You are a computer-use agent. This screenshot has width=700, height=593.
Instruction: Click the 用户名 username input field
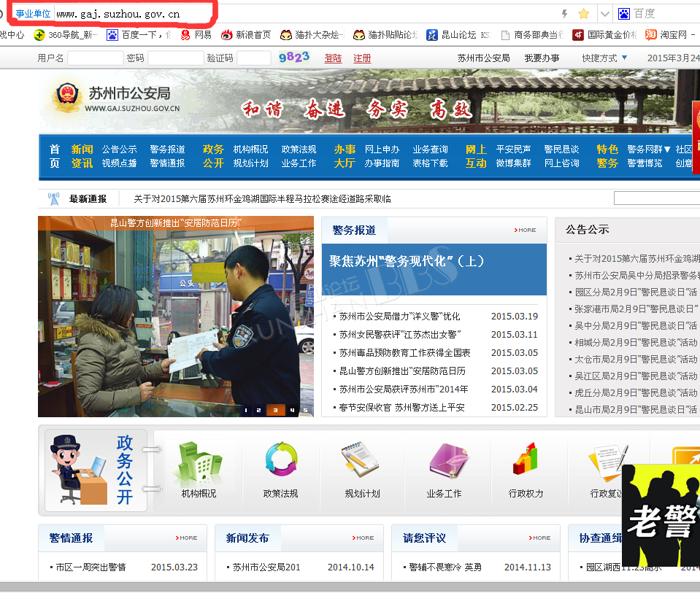(x=95, y=58)
